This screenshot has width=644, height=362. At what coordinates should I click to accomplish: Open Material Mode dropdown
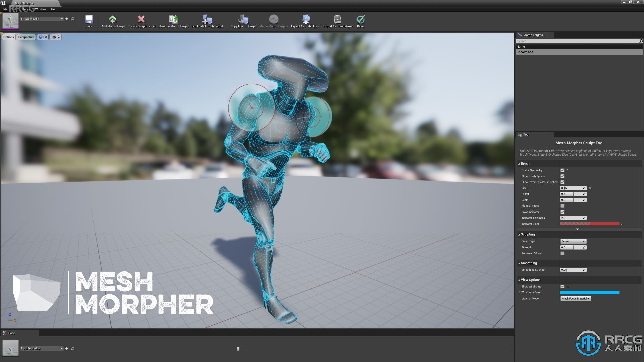pos(576,299)
